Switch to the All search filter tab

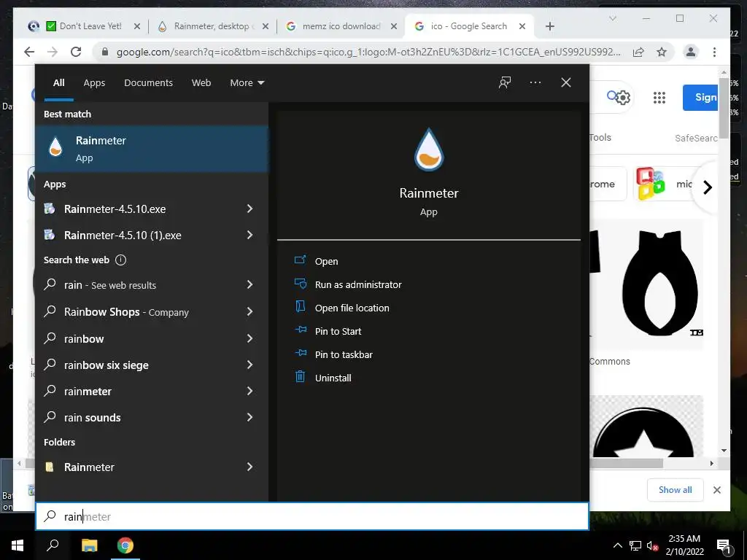coord(58,83)
